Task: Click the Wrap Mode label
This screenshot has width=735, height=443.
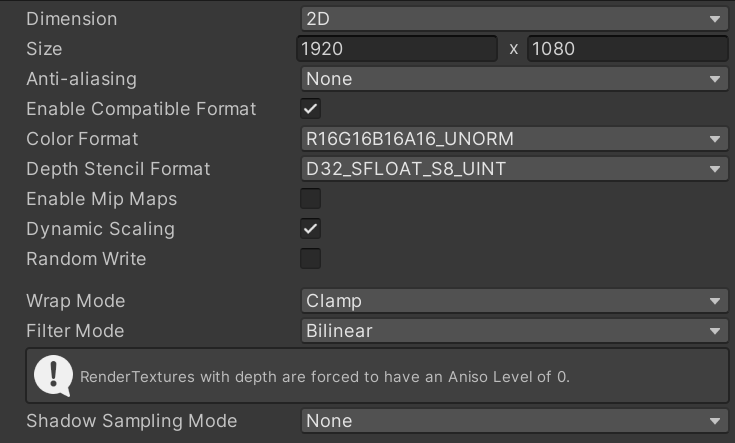Action: tap(75, 300)
